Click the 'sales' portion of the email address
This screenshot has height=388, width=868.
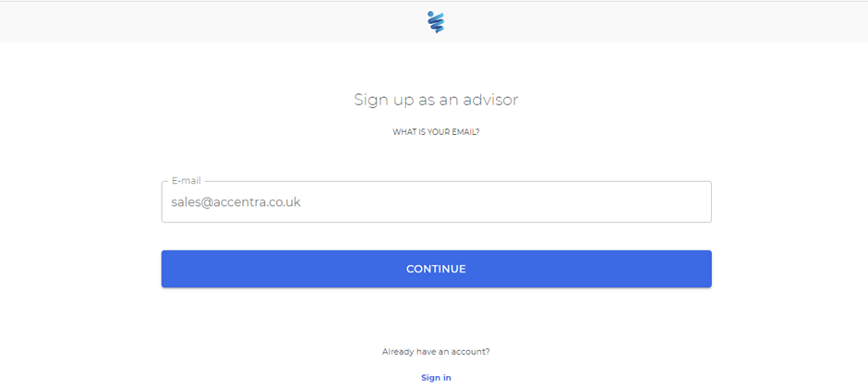[184, 202]
